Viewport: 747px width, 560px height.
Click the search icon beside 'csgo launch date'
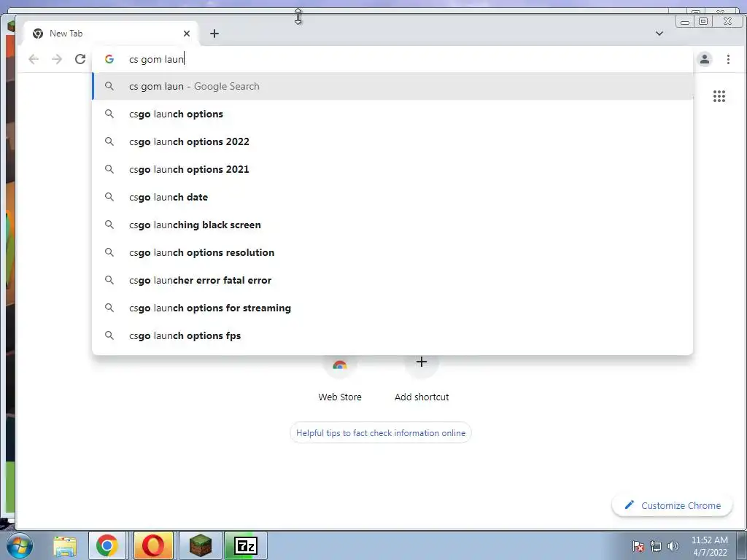(109, 197)
